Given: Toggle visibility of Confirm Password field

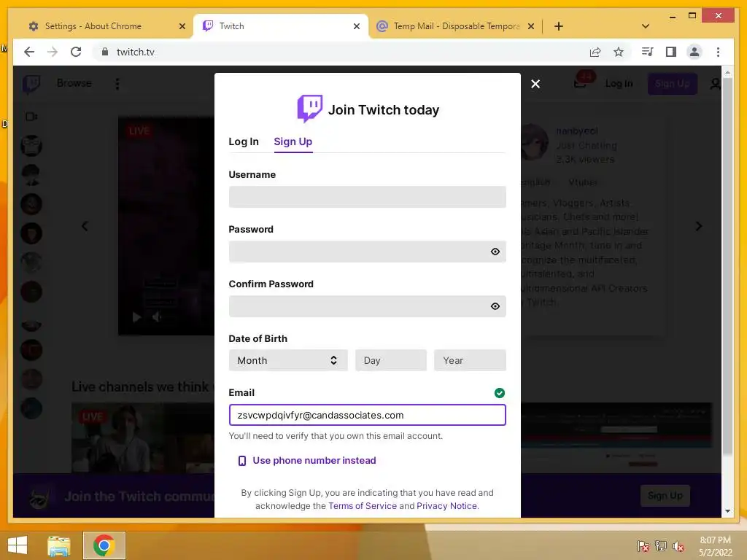Looking at the screenshot, I should (495, 306).
